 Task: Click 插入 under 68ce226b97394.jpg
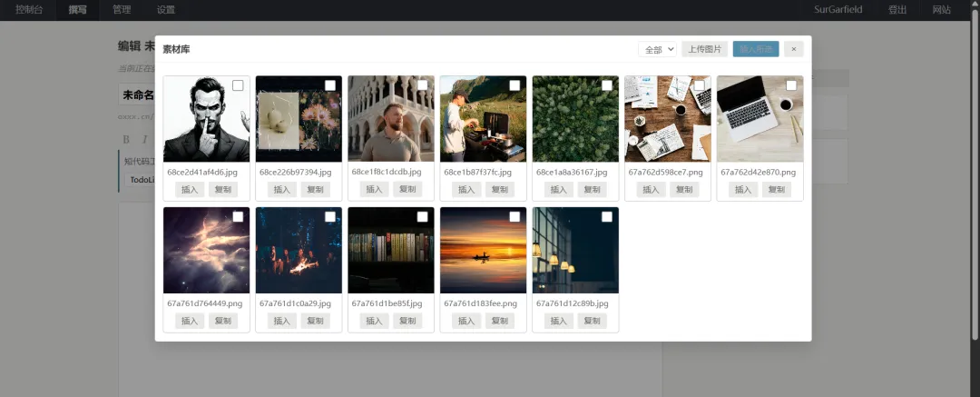[281, 190]
